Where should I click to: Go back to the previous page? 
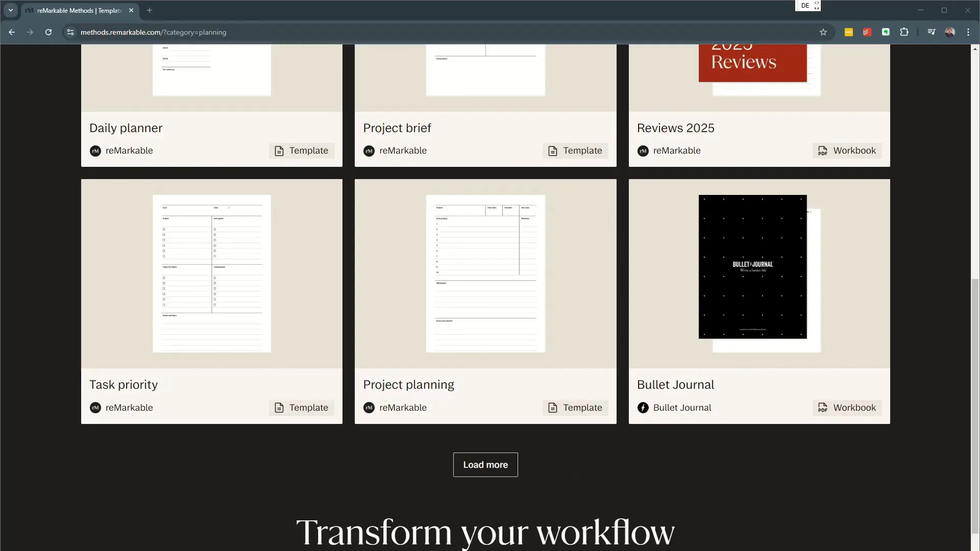[12, 32]
